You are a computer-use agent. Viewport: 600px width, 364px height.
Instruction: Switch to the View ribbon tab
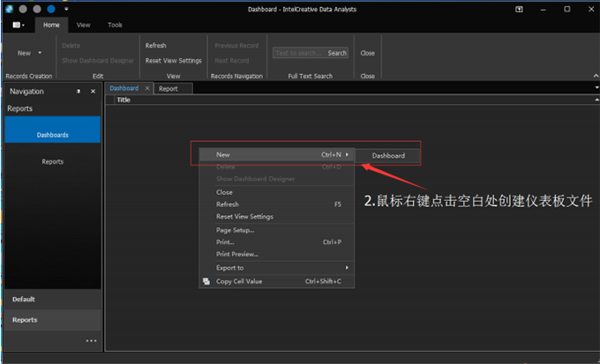(x=83, y=26)
